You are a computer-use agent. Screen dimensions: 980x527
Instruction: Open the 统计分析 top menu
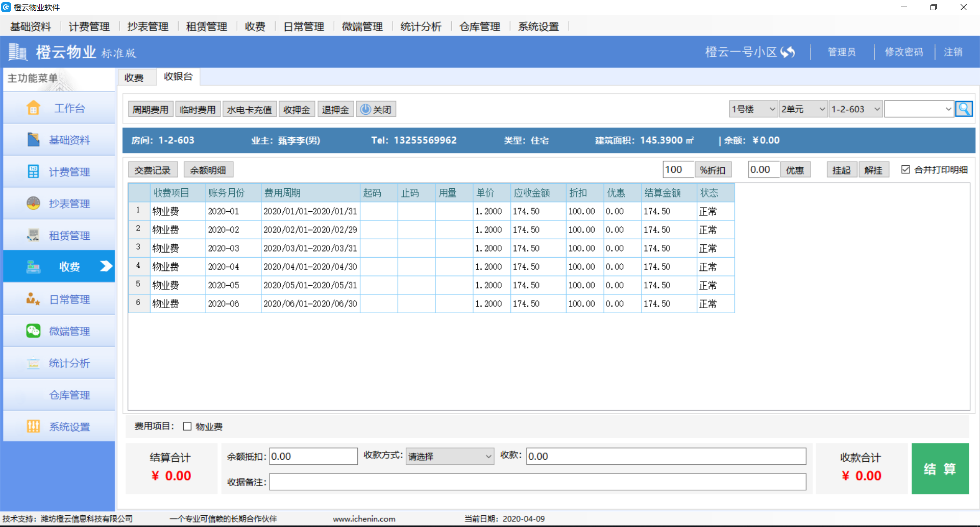tap(421, 27)
